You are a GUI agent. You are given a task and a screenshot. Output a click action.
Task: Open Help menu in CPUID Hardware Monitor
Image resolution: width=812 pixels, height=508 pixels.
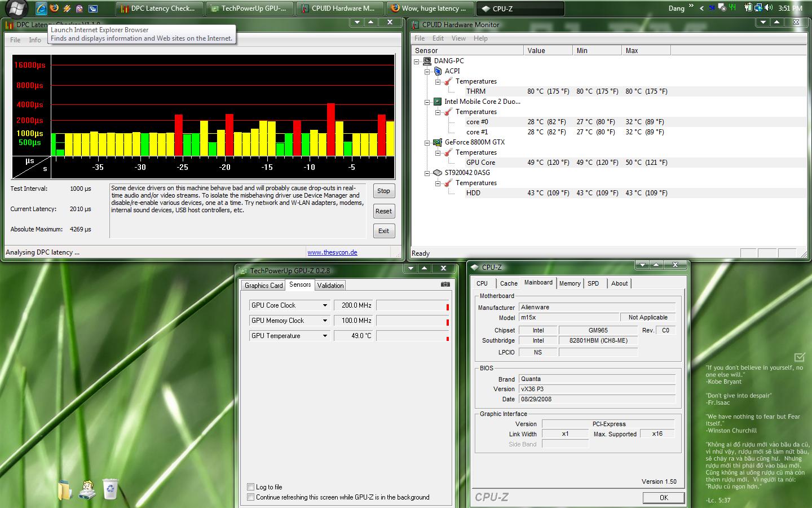480,38
